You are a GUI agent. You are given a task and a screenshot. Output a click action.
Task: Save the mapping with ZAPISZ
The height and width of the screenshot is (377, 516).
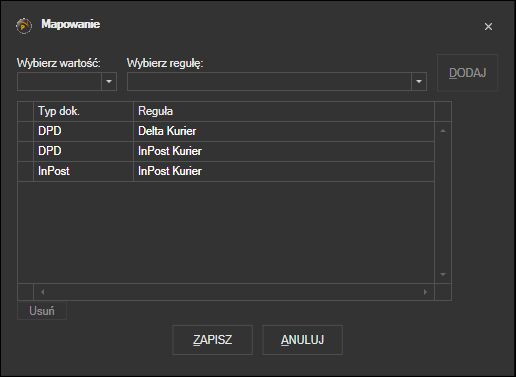212,340
